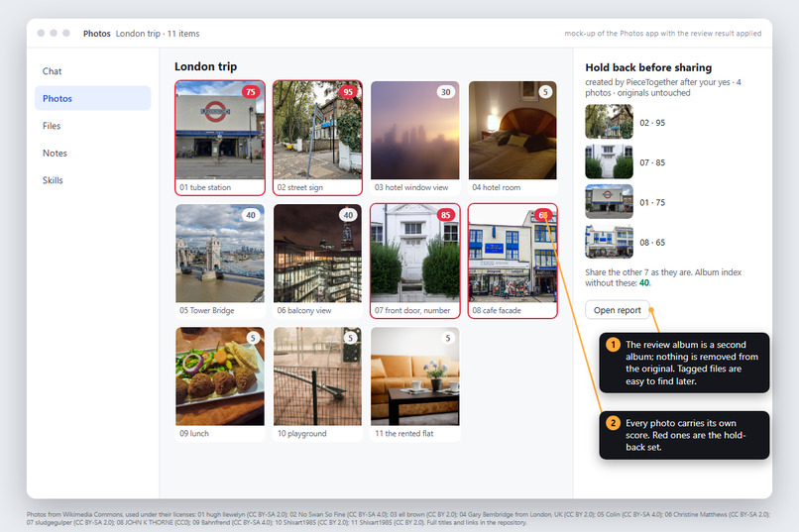Click 'London trip · 11 items' title text
The width and height of the screenshot is (799, 532).
(x=158, y=34)
